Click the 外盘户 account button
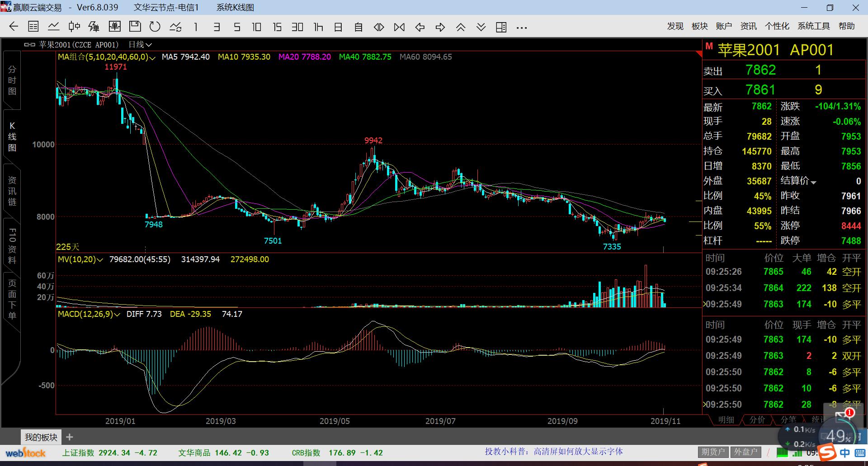Screen dimensions: 868x466 745,452
